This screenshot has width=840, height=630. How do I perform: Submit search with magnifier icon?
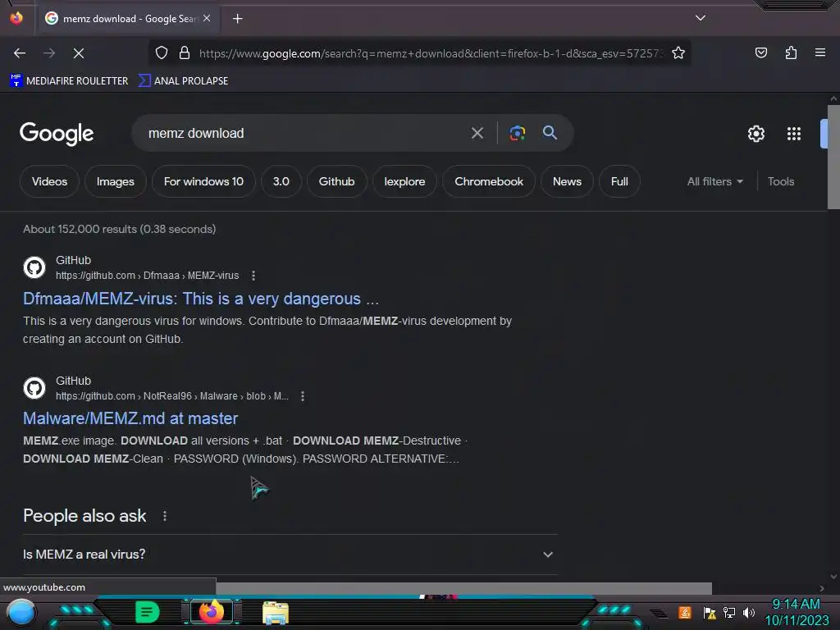coord(550,133)
